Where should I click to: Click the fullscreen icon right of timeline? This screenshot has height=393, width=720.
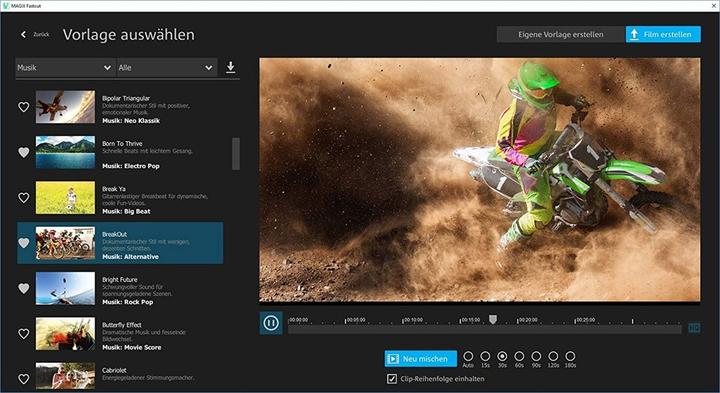(694, 327)
